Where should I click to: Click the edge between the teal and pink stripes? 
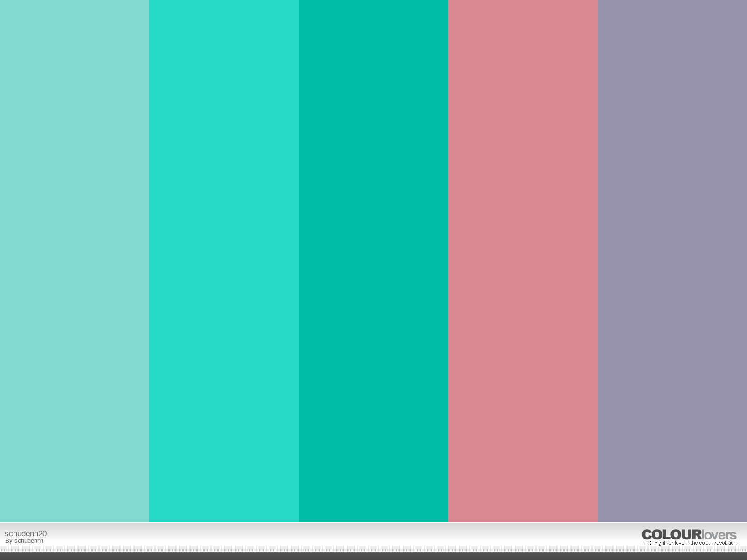point(448,261)
